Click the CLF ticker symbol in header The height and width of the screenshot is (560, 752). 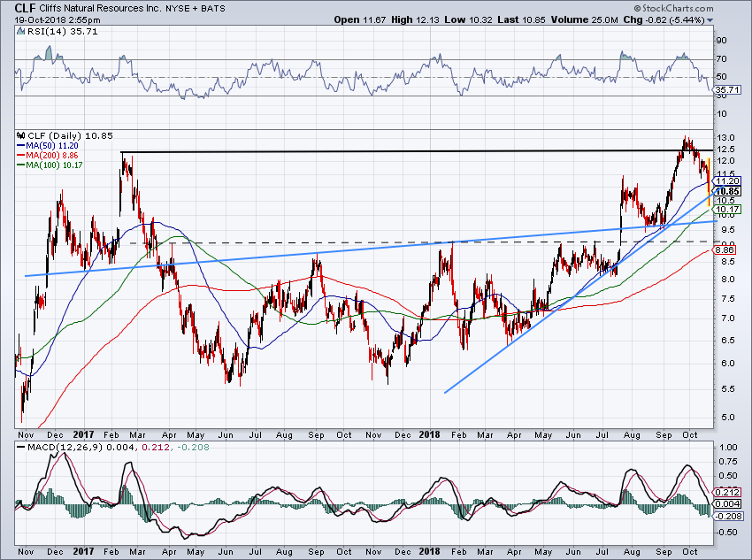pyautogui.click(x=25, y=8)
